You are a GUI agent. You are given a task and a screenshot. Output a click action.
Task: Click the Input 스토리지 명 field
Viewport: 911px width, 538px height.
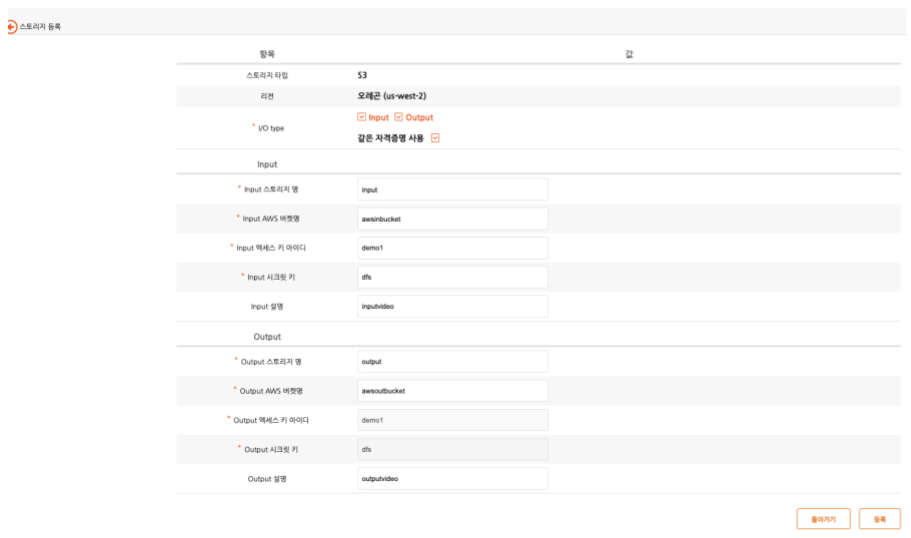pos(452,189)
